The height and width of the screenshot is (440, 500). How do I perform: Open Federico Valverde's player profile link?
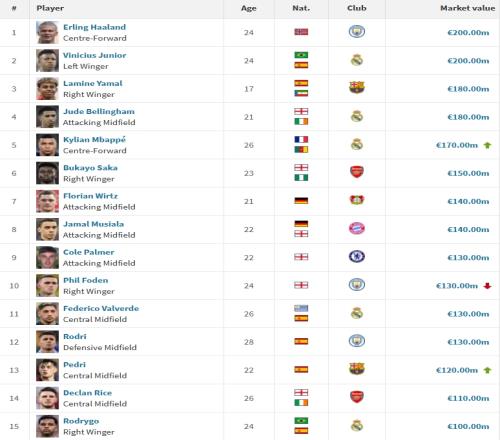coord(101,308)
